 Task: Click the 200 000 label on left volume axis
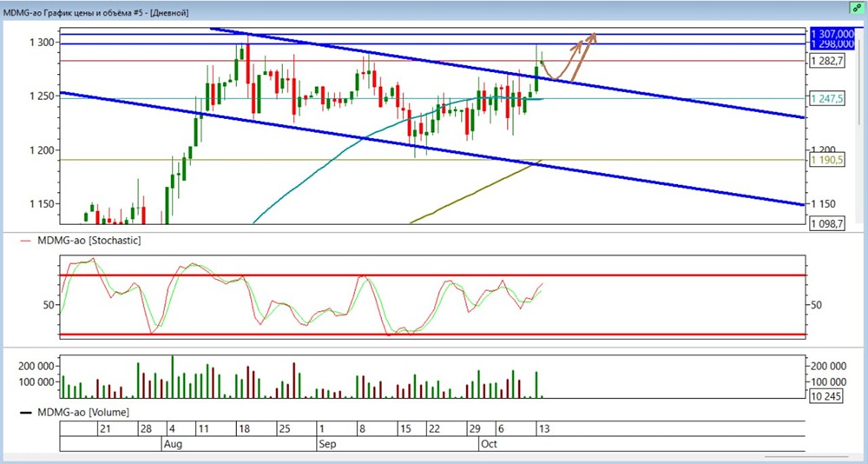click(38, 366)
